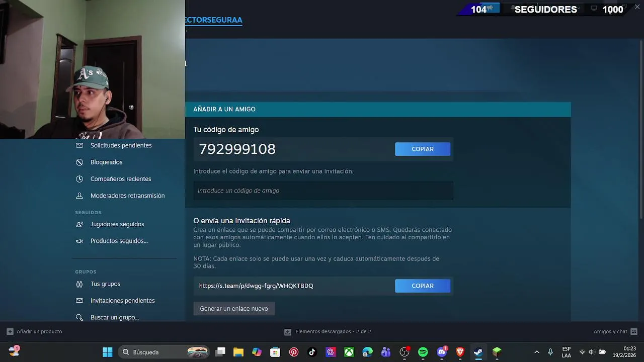
Task: Open Spotify from the taskbar
Action: [x=423, y=352]
